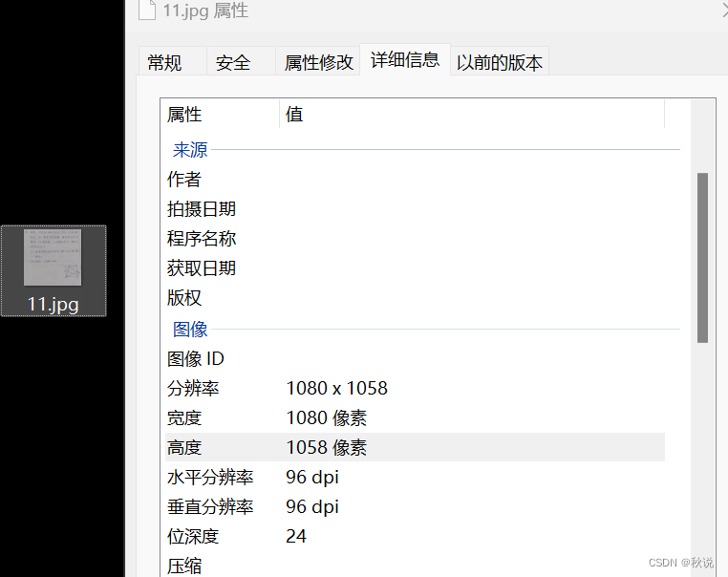The height and width of the screenshot is (577, 728).
Task: Select the 高度 property label
Action: (184, 448)
